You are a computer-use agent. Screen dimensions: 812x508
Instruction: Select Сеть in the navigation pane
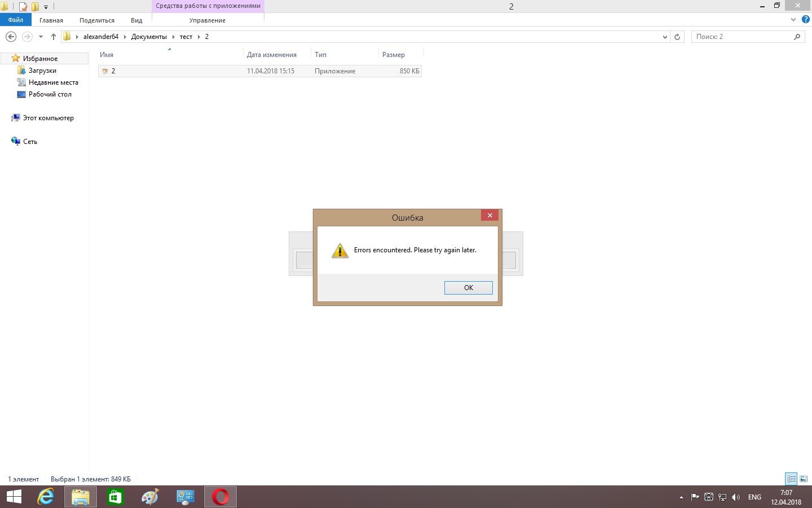click(x=30, y=142)
